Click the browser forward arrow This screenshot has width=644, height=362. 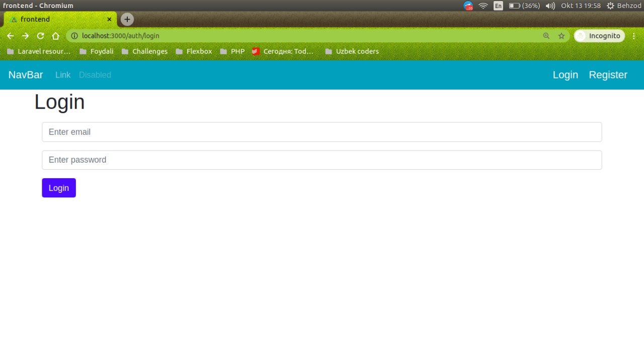point(26,36)
